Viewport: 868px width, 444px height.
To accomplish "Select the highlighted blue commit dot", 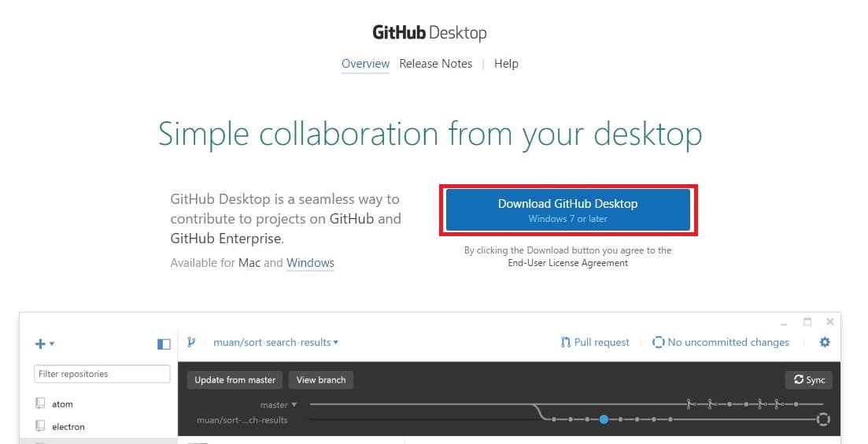I will point(604,420).
